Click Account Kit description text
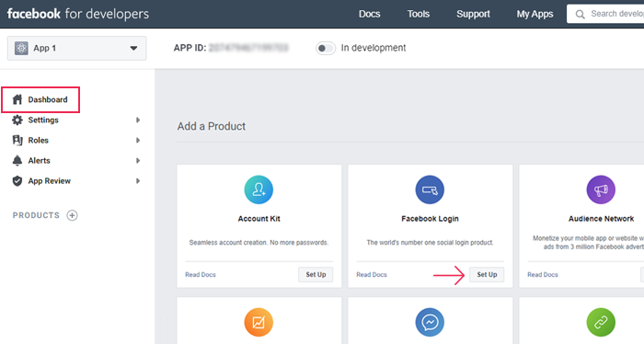 pos(259,243)
